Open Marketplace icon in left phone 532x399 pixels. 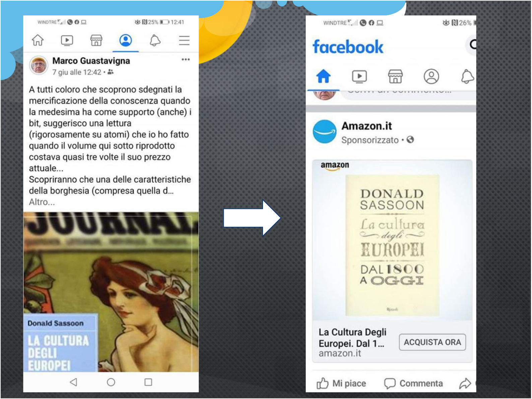[x=96, y=40]
